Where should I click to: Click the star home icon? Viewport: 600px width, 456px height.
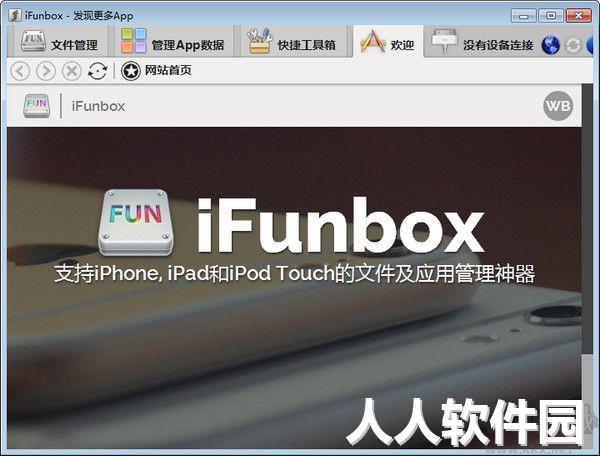[131, 71]
